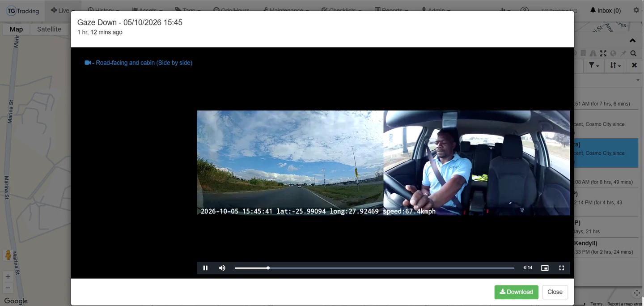Screen dimensions: 644x306
Task: Enter fullscreen video mode
Action: tap(562, 268)
